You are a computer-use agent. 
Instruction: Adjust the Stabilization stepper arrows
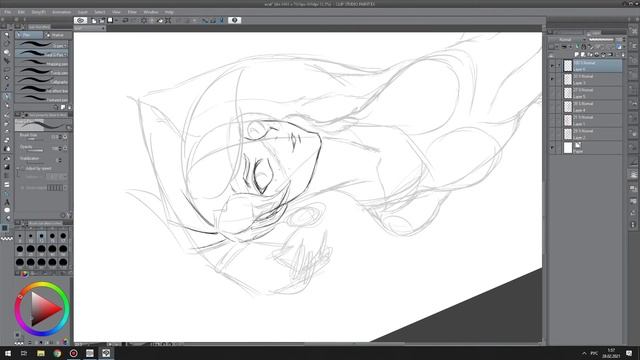pos(60,160)
